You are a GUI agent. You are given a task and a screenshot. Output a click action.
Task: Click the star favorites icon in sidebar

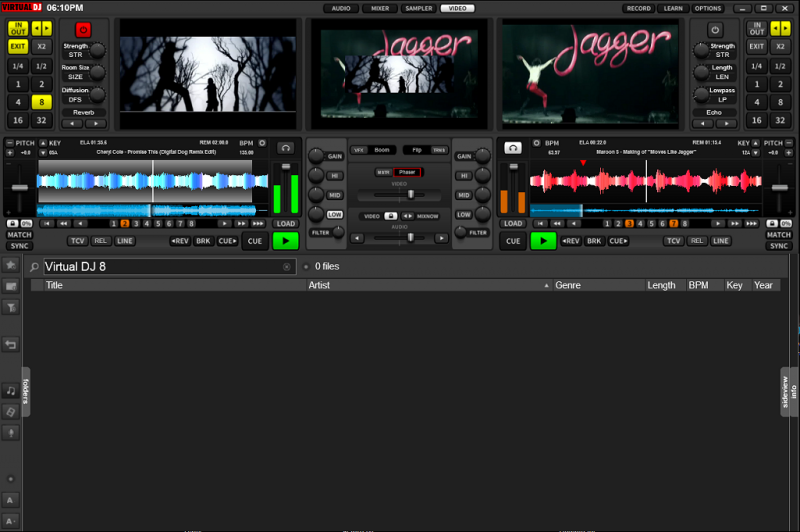(x=11, y=265)
